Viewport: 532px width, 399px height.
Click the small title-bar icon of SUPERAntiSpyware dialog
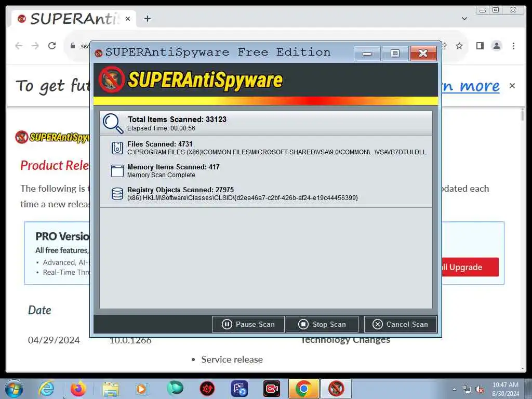[99, 54]
